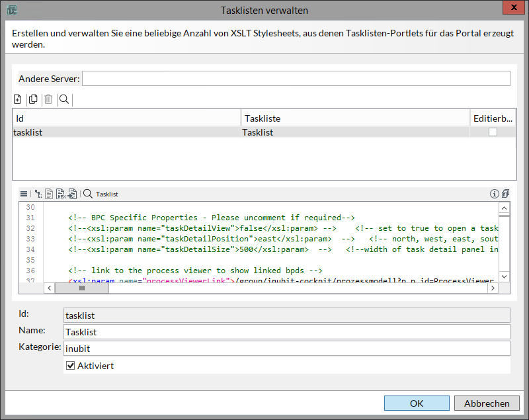The image size is (529, 420).
Task: Click the horizontal scrollbar thumb in editor
Action: coord(81,288)
